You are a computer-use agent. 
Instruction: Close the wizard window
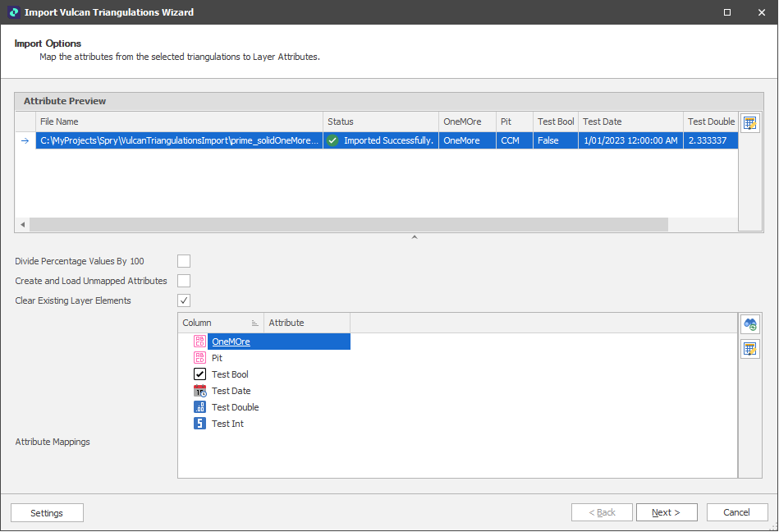point(761,12)
